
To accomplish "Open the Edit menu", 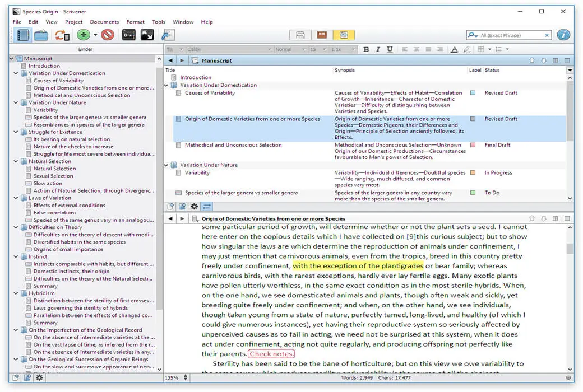I will pyautogui.click(x=34, y=22).
